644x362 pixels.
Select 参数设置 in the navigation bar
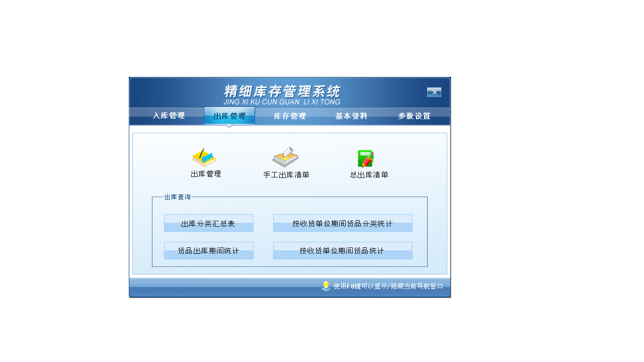[x=413, y=116]
